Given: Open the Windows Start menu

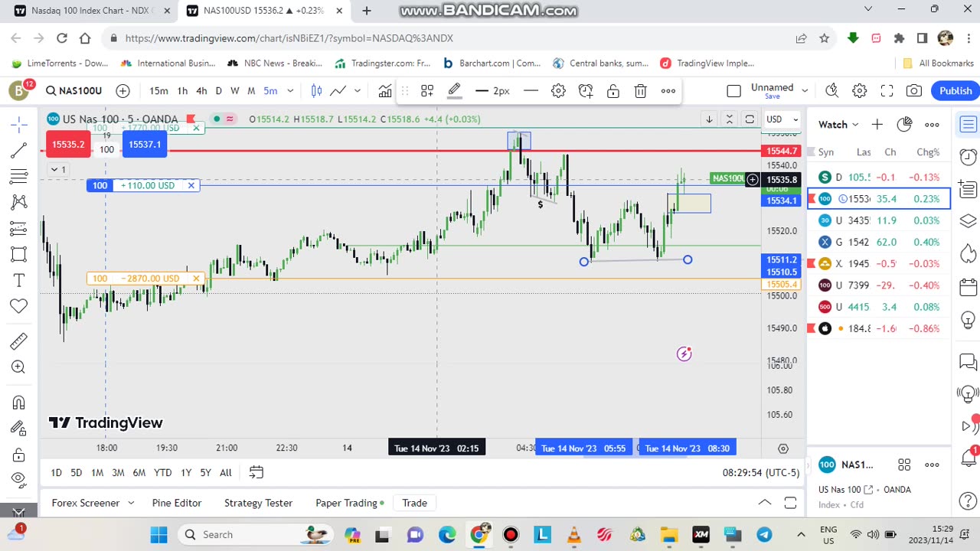Looking at the screenshot, I should 158,534.
